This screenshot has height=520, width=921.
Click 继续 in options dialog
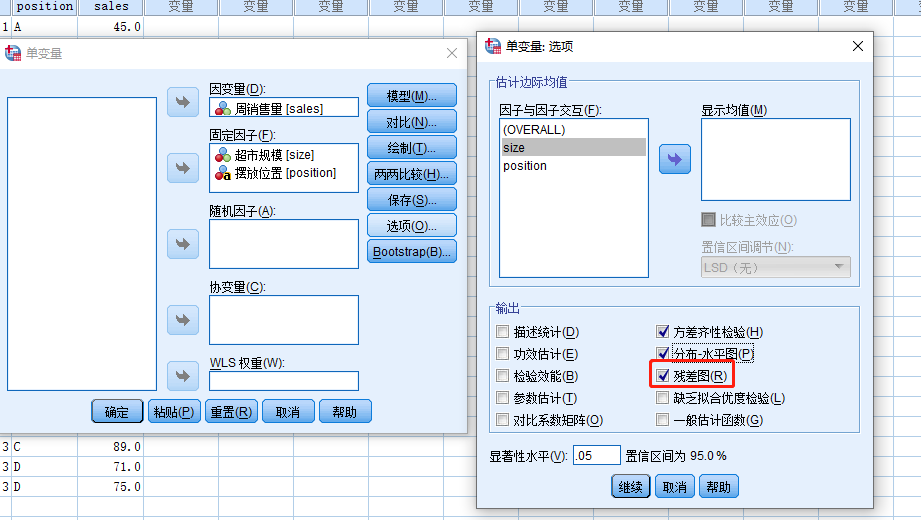(x=630, y=487)
